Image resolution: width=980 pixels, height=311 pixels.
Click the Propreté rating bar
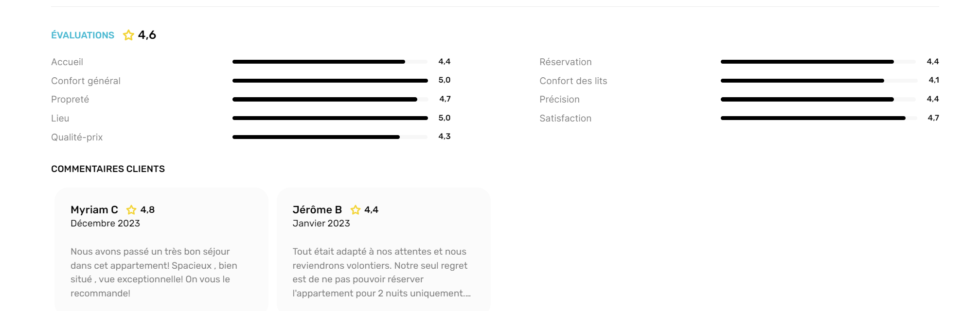330,100
